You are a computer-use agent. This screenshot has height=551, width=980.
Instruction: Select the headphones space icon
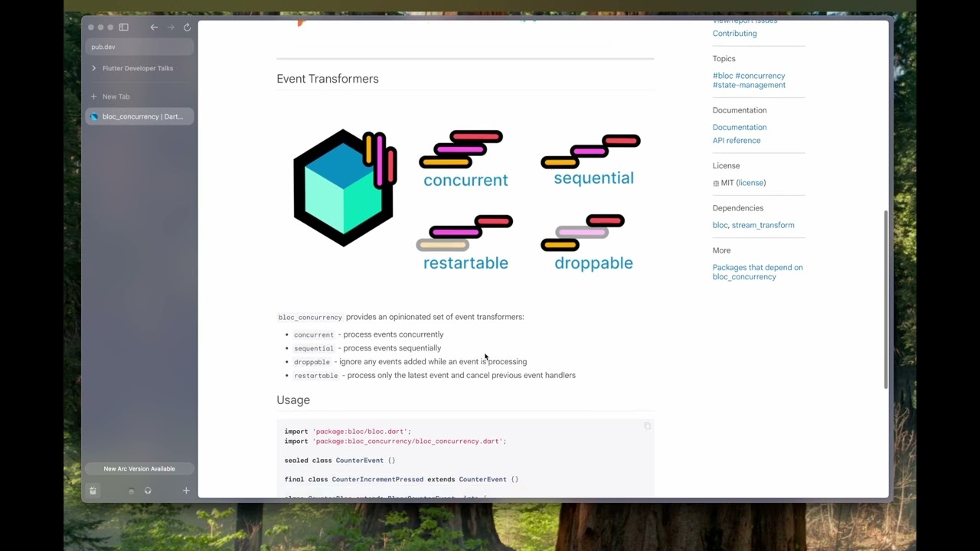click(148, 491)
